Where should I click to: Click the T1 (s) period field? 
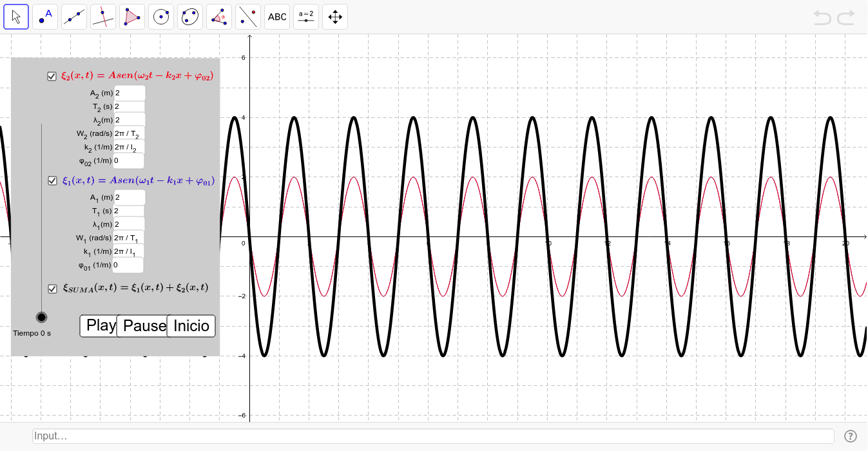[x=129, y=211]
